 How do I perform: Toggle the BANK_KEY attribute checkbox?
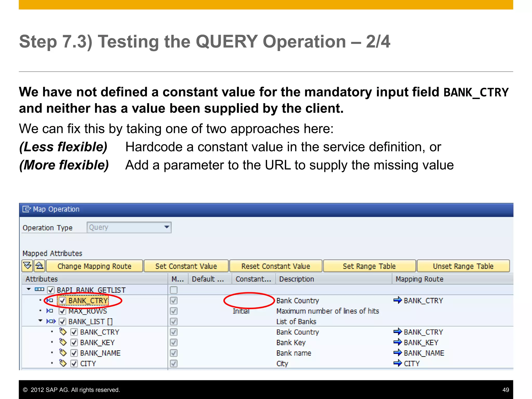click(x=74, y=343)
